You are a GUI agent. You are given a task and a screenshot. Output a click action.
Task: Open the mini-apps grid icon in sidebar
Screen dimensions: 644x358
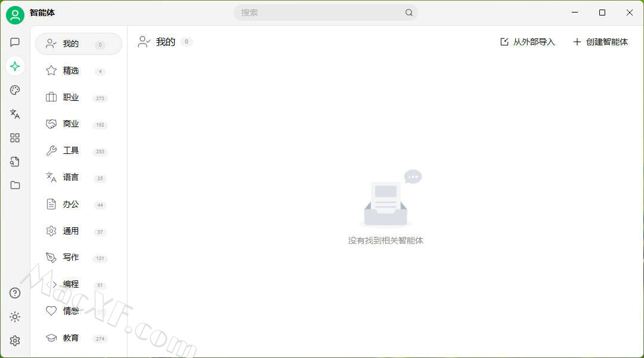15,138
